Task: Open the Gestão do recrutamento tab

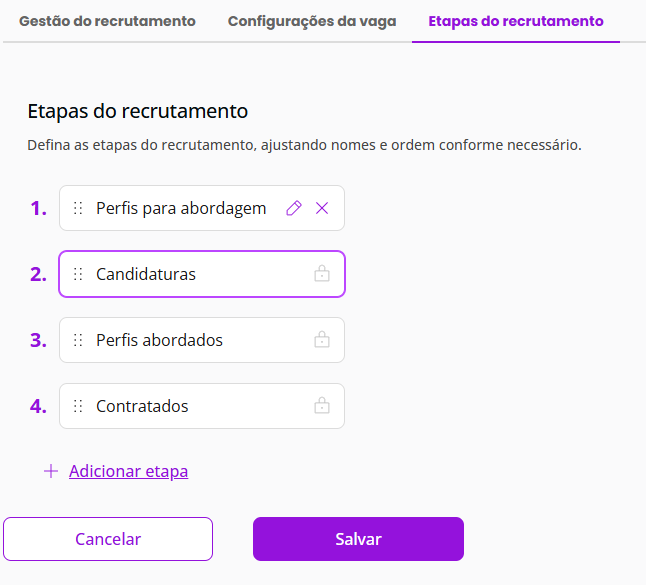Action: 107,21
